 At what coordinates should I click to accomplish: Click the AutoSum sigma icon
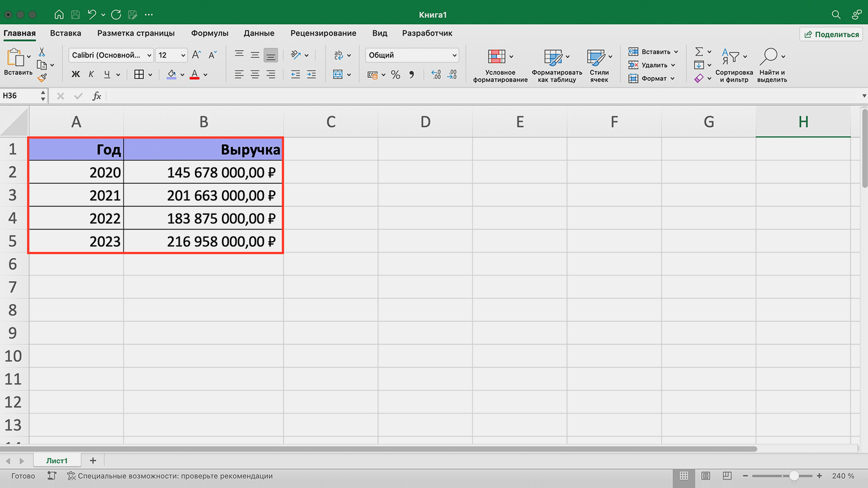699,52
